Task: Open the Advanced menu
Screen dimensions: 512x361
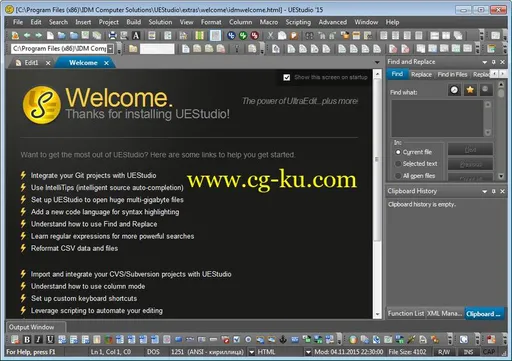Action: [x=333, y=22]
